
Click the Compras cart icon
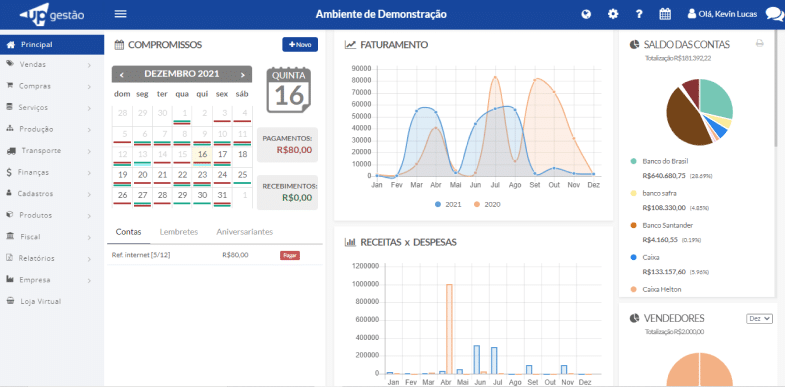coord(10,86)
